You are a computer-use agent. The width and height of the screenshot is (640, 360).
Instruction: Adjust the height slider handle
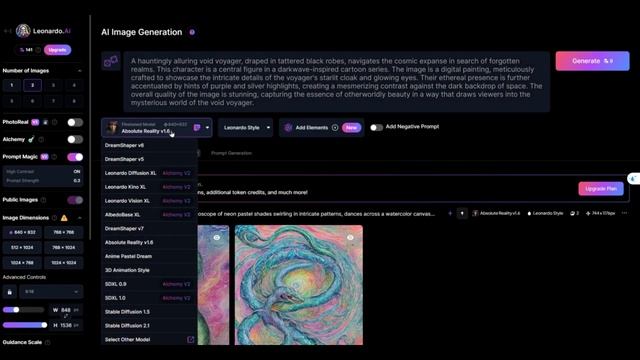(x=44, y=325)
